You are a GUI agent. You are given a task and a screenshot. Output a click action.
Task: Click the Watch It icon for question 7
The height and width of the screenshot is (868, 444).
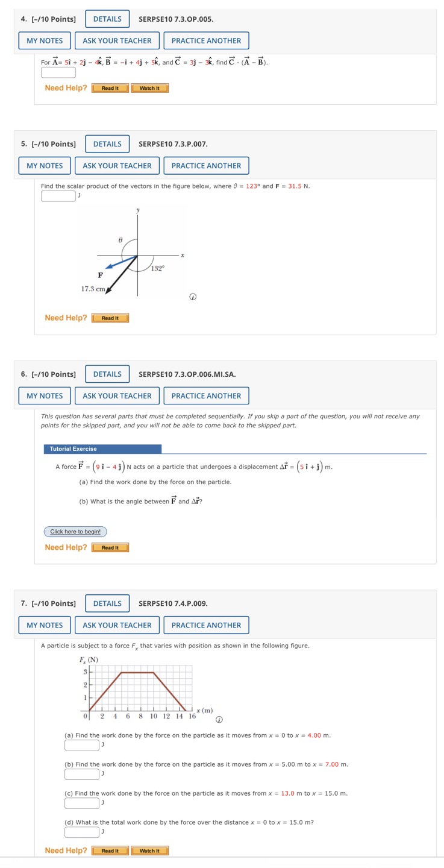(x=149, y=851)
